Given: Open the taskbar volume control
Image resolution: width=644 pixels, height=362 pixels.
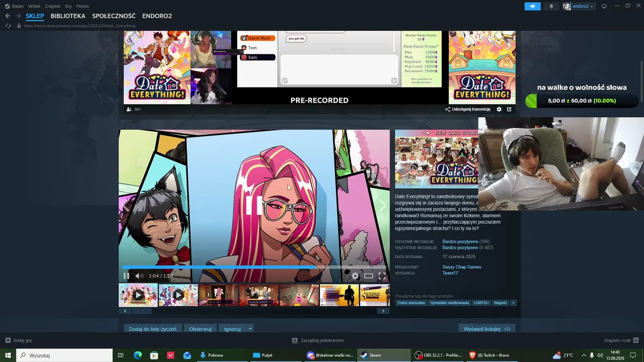Looking at the screenshot, I should [600, 355].
